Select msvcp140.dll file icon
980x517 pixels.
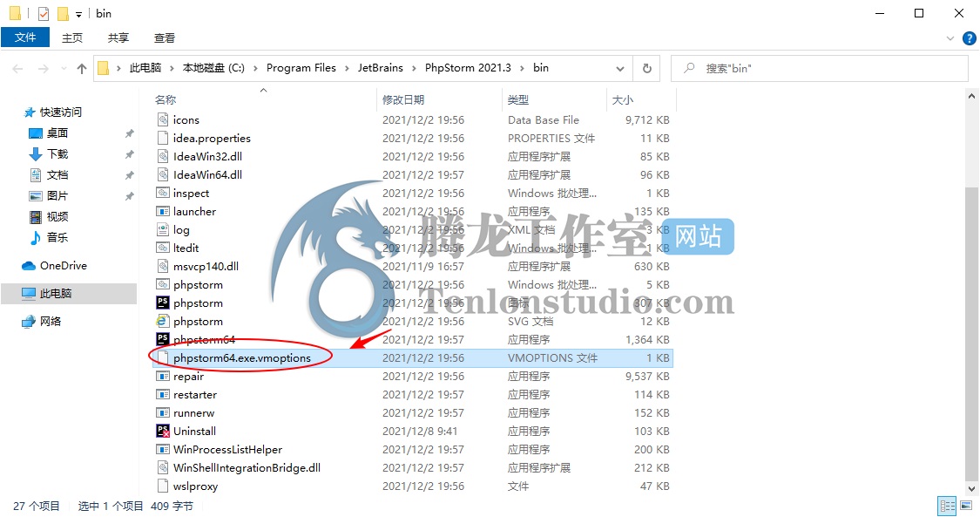pyautogui.click(x=163, y=266)
